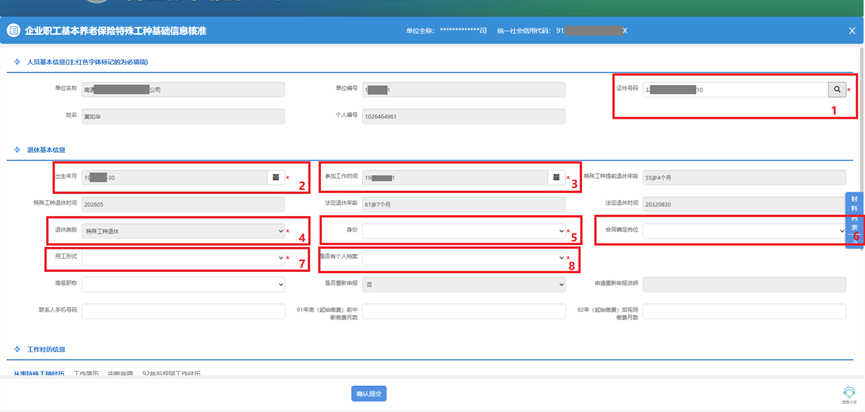The image size is (865, 412).
Task: Click the 确认提交 button
Action: click(x=369, y=394)
